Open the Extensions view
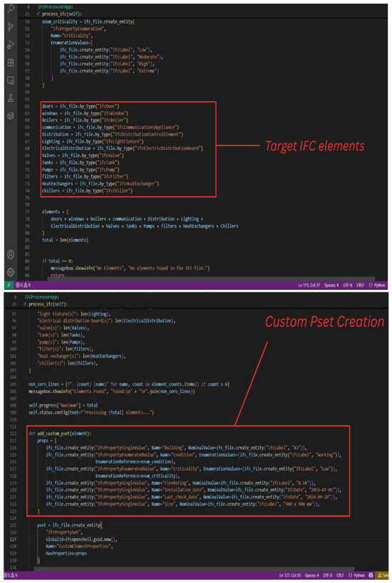 11,63
